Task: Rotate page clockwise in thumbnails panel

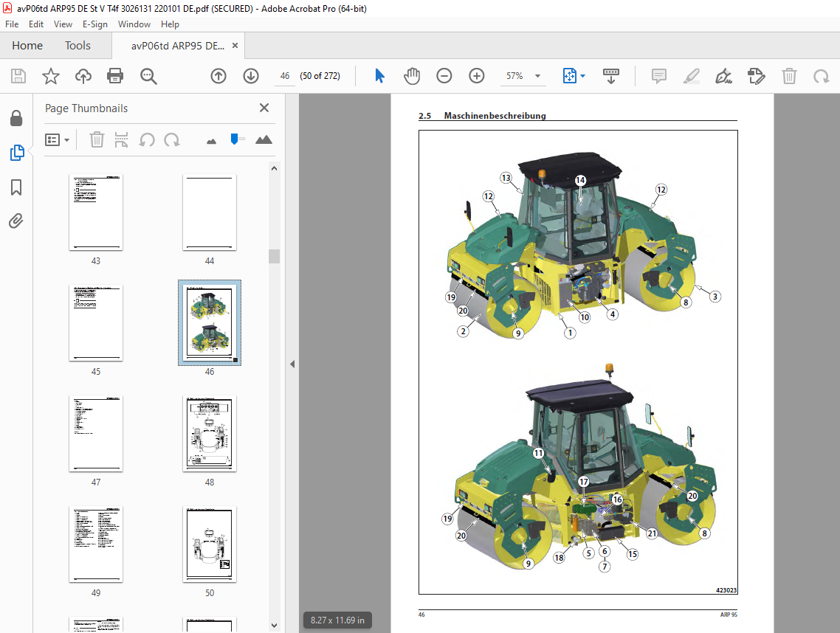Action: pos(172,139)
